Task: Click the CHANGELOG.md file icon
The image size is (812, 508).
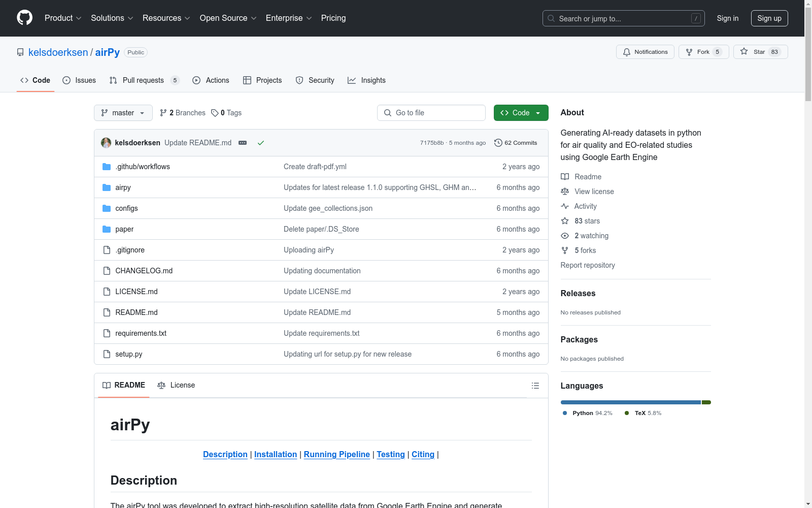Action: pos(107,271)
